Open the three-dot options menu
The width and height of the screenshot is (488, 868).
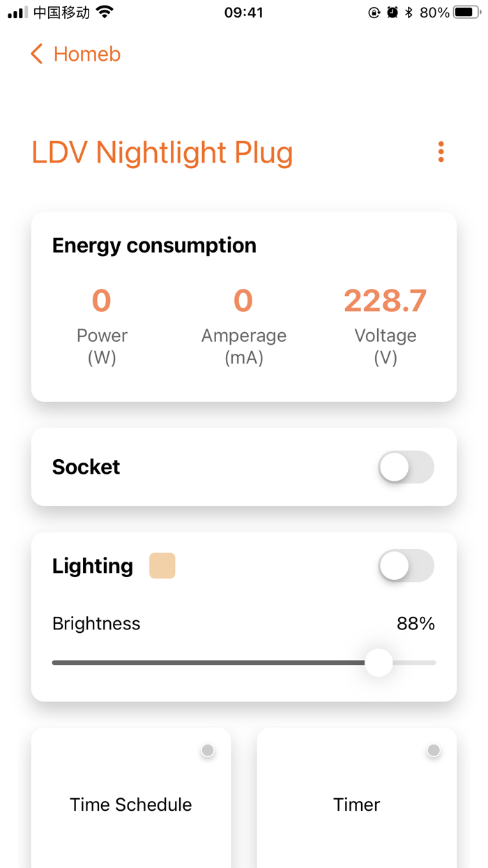click(441, 151)
